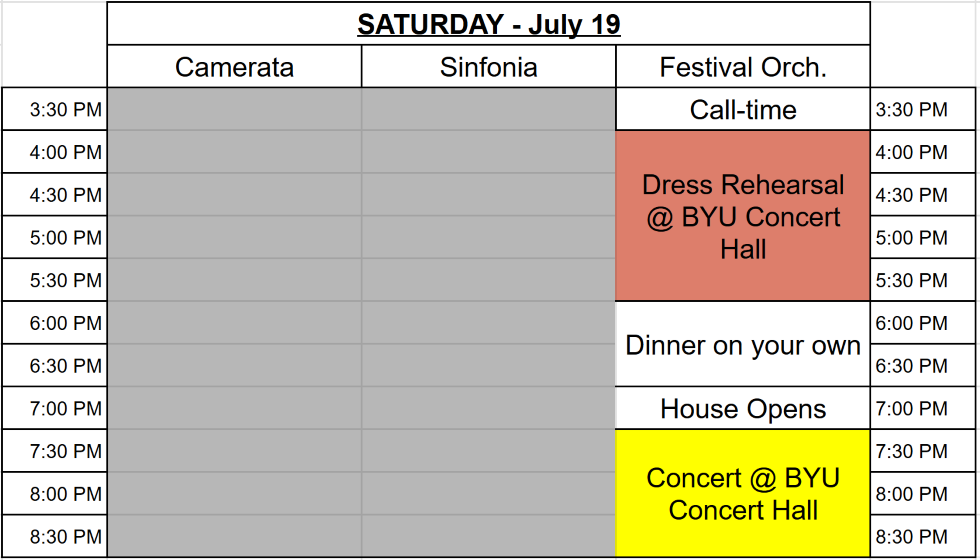Select the SATURDAY - July 19 header cell

click(489, 24)
